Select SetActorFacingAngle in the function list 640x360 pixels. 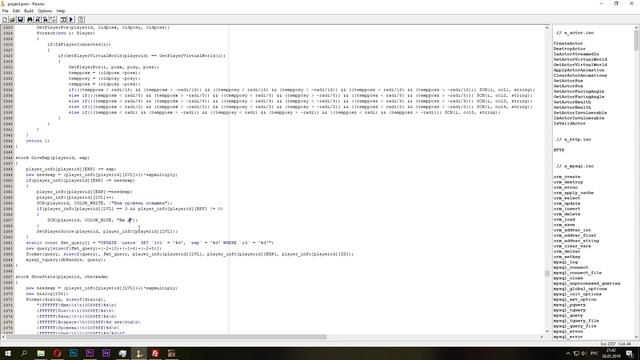click(579, 91)
